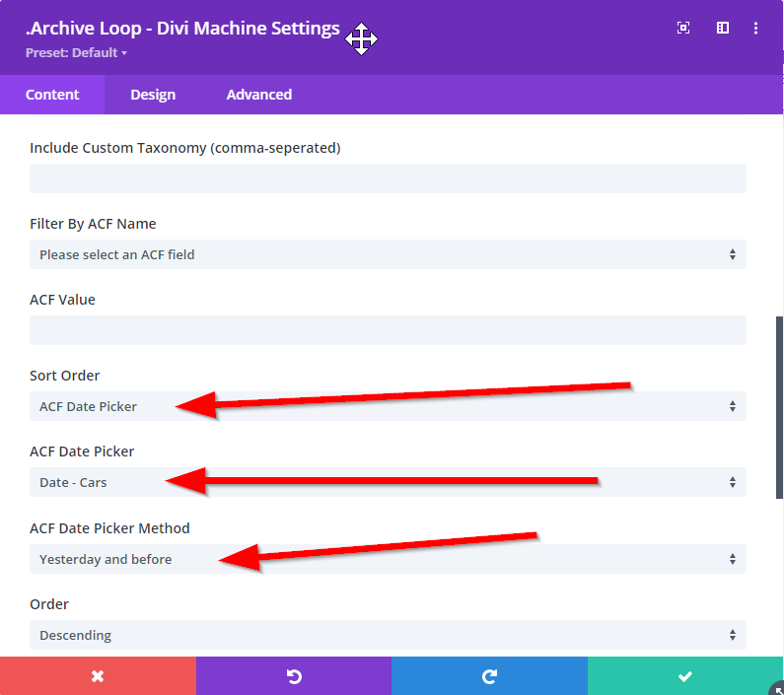This screenshot has height=695, width=784.
Task: Click the Include Custom Taxonomy input field
Action: tap(388, 178)
